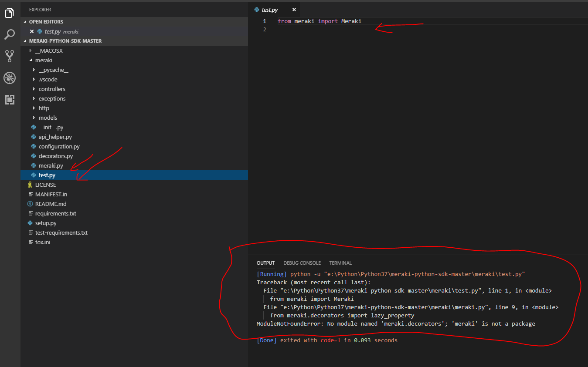Click the LICENSE file icon
The height and width of the screenshot is (367, 588).
coord(30,185)
